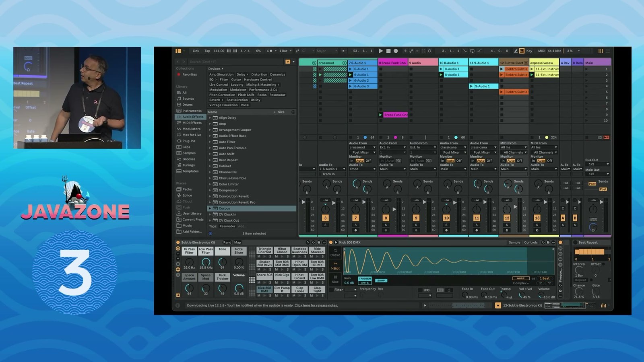Click the Tap tempo button
644x362 pixels.
tap(207, 51)
